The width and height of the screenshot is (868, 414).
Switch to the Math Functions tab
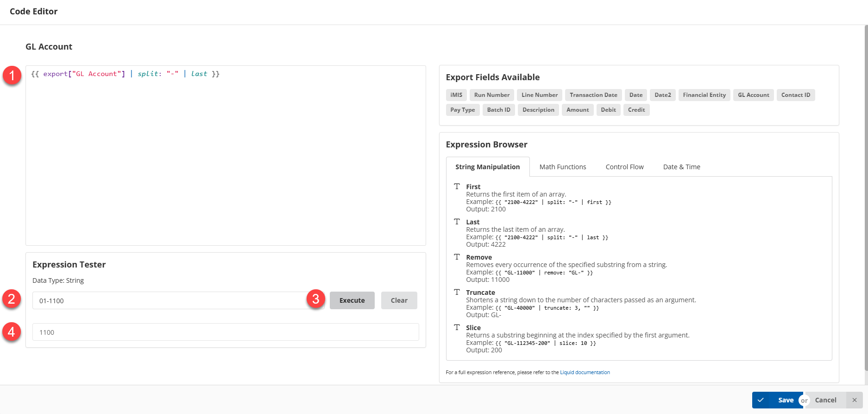tap(562, 167)
